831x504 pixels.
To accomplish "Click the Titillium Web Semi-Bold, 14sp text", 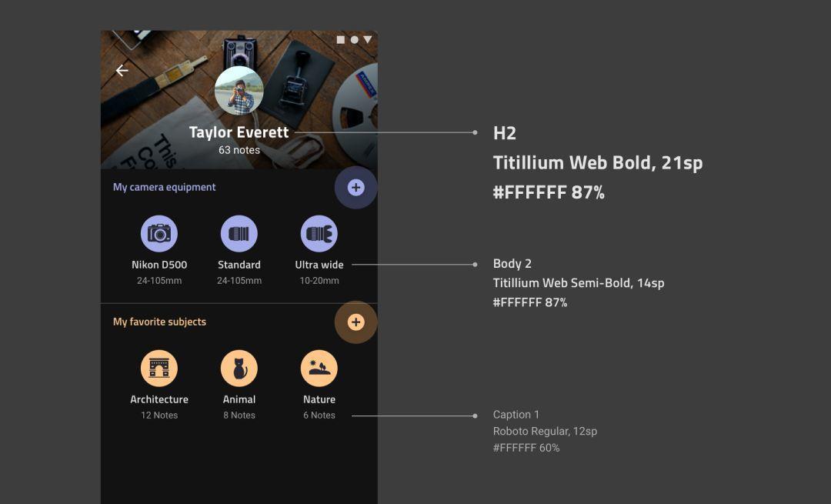I will coord(578,283).
